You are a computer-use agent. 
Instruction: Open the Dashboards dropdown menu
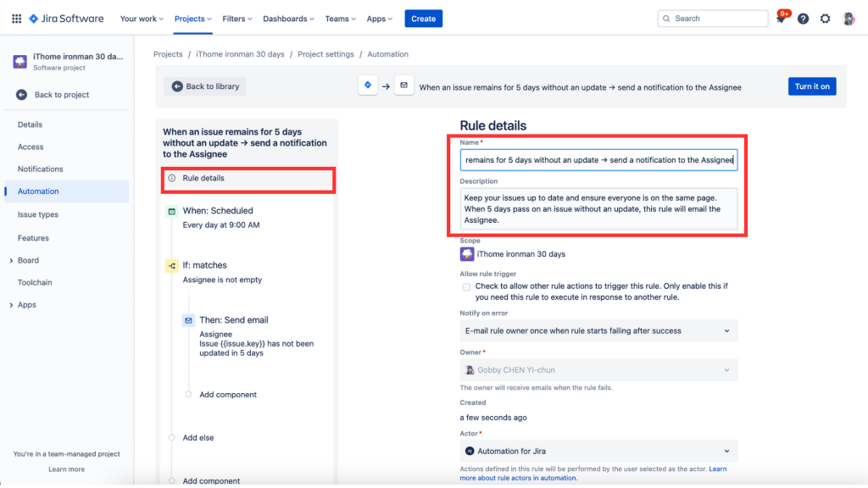[288, 19]
